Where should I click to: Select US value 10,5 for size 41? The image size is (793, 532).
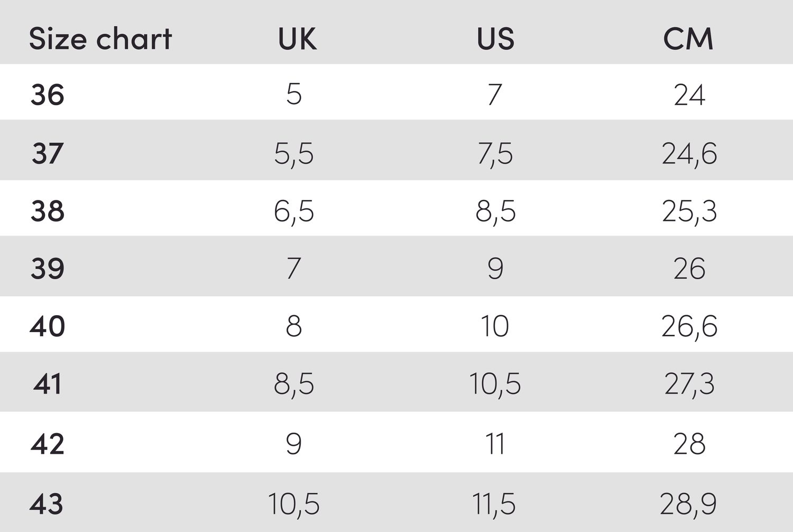495,383
